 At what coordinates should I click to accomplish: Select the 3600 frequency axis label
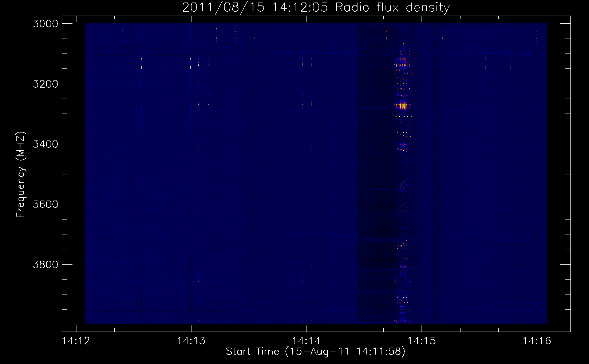click(x=46, y=204)
